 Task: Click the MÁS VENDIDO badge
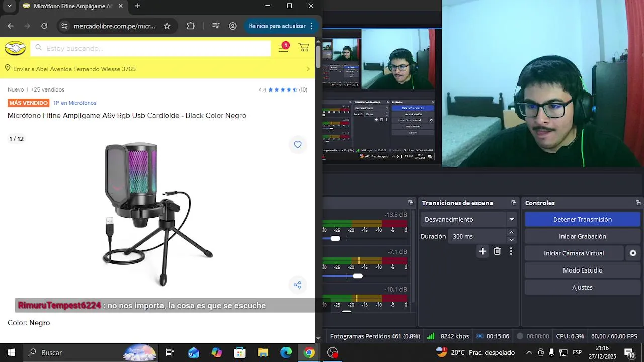coord(28,103)
